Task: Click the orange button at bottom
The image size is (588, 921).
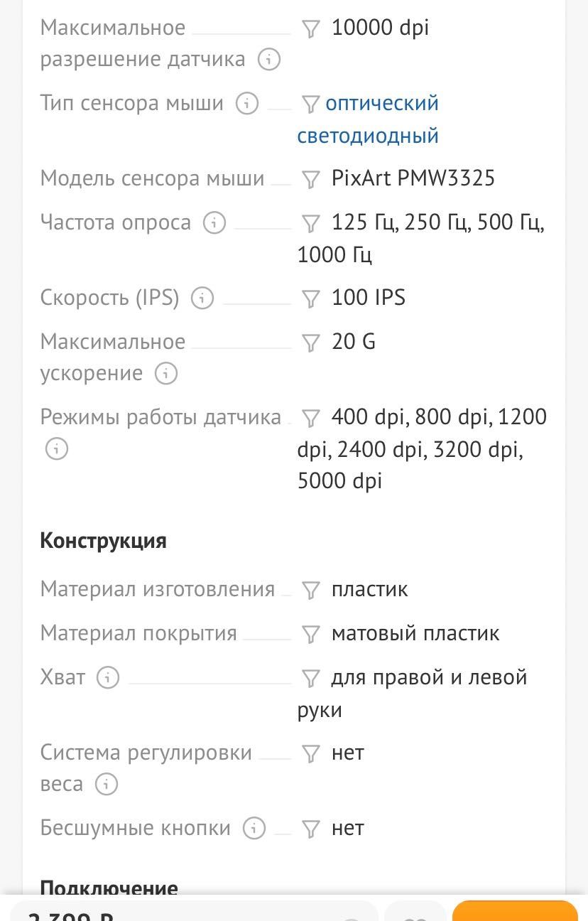Action: point(515,911)
